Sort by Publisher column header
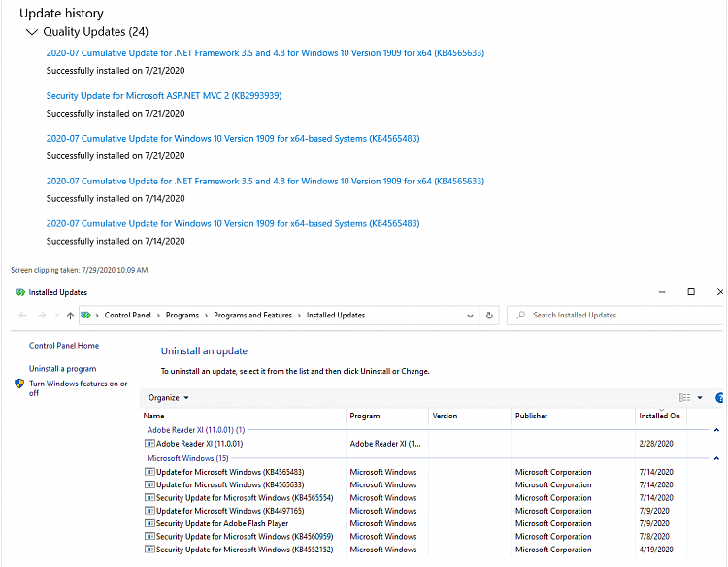The height and width of the screenshot is (567, 728). 573,417
